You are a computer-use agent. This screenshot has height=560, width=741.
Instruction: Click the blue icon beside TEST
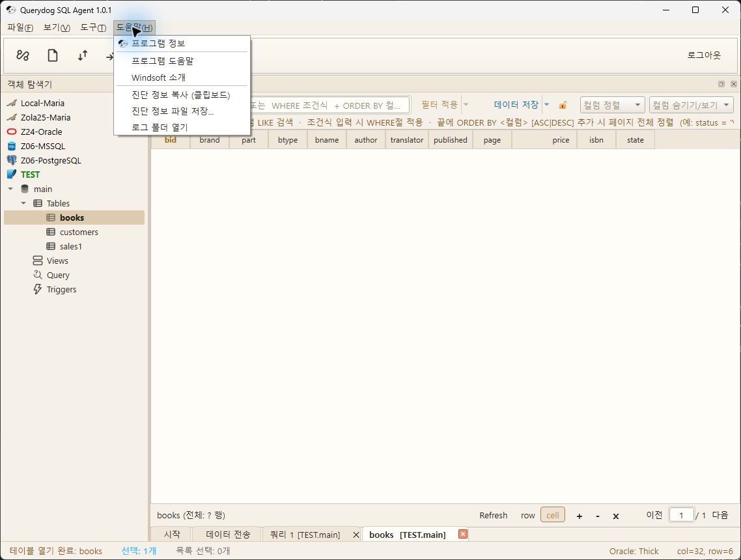pos(12,175)
